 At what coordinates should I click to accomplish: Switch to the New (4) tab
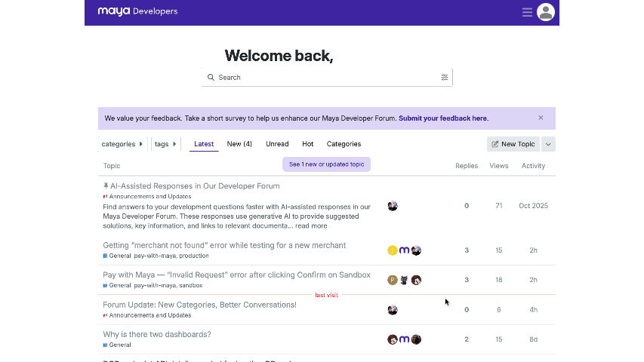coord(239,144)
